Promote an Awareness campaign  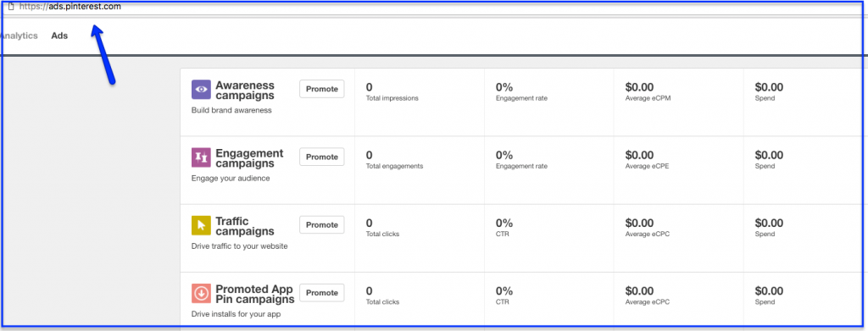click(321, 89)
